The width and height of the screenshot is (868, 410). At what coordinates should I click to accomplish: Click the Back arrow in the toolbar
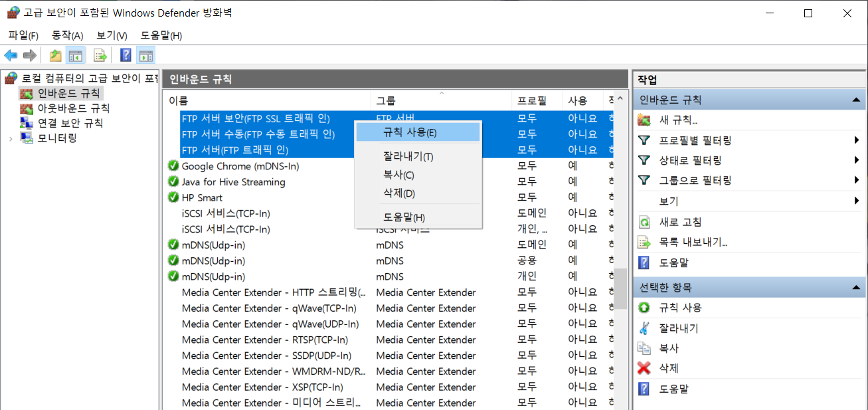[11, 55]
